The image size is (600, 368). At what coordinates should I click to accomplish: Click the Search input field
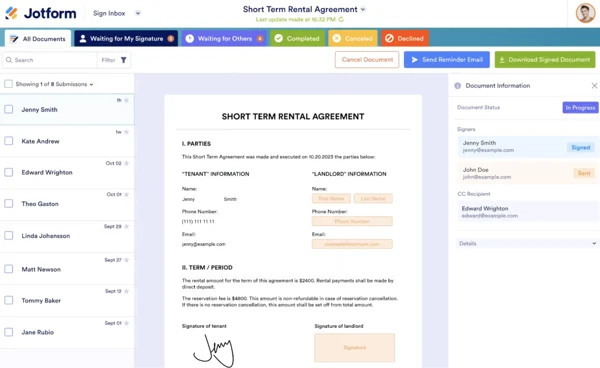click(x=50, y=60)
